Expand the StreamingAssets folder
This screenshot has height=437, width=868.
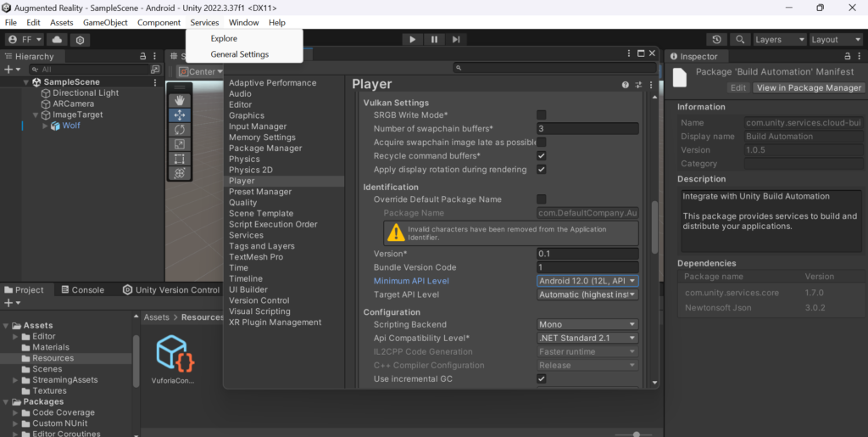15,380
